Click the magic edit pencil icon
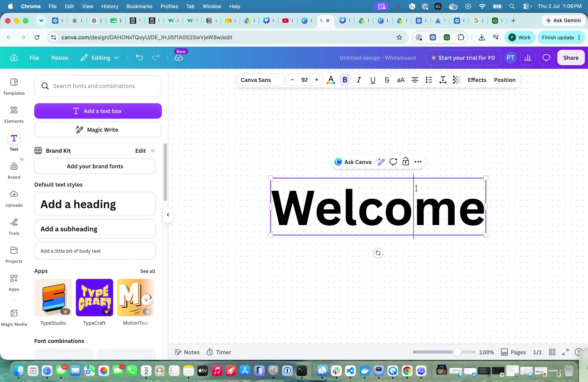588x382 pixels. [381, 162]
